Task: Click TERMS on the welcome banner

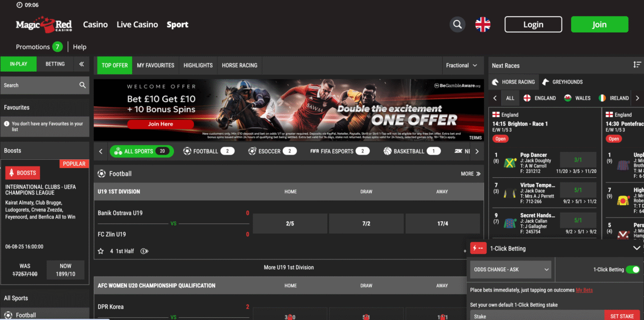Action: (475, 138)
